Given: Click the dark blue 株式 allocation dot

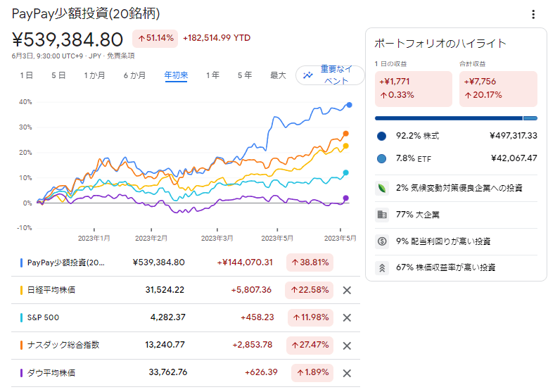Looking at the screenshot, I should coord(382,136).
